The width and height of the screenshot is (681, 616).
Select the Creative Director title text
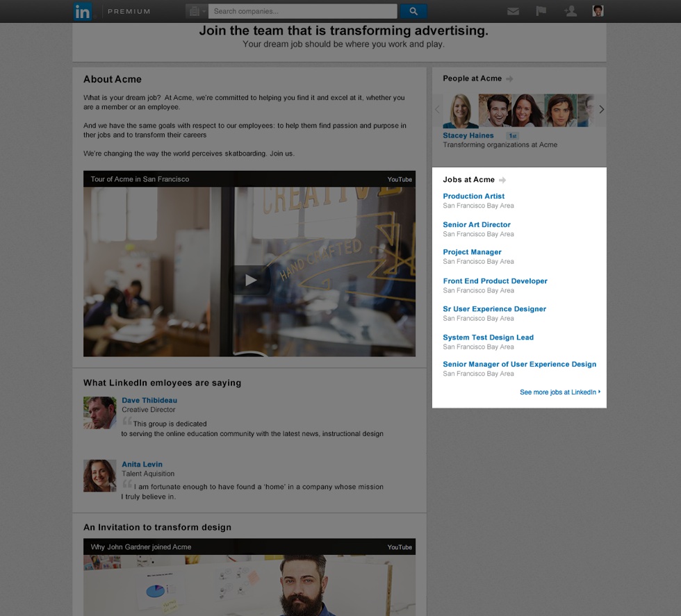click(x=149, y=410)
